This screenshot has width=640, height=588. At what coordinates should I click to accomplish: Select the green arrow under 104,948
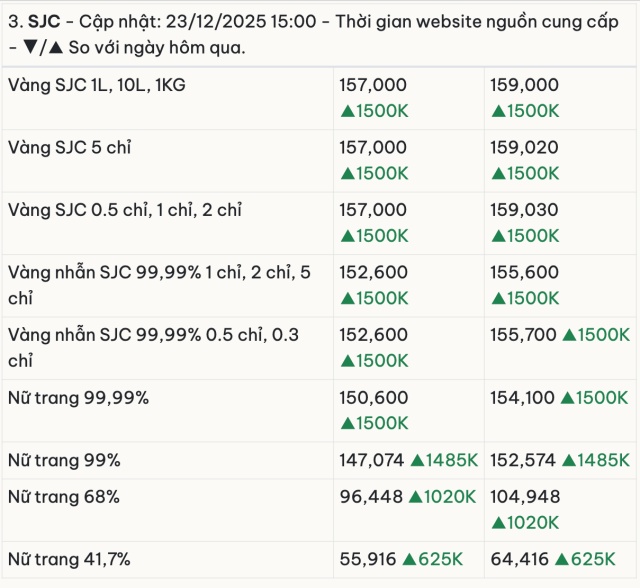(497, 522)
